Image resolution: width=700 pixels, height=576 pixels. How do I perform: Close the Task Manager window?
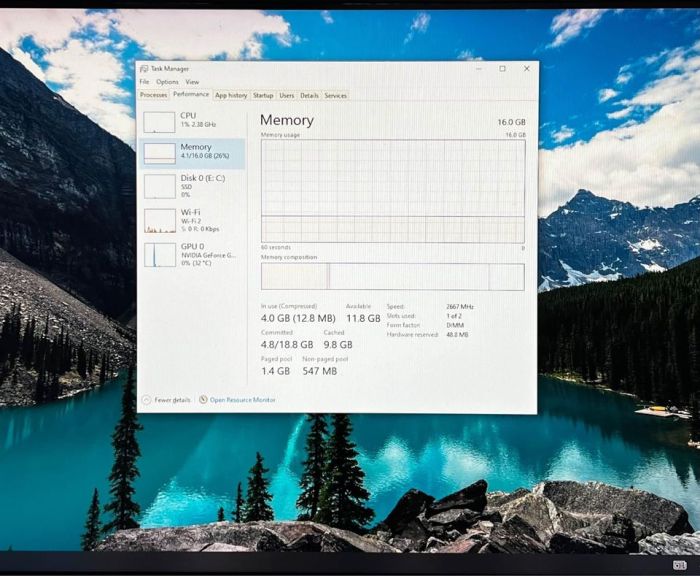pos(527,68)
